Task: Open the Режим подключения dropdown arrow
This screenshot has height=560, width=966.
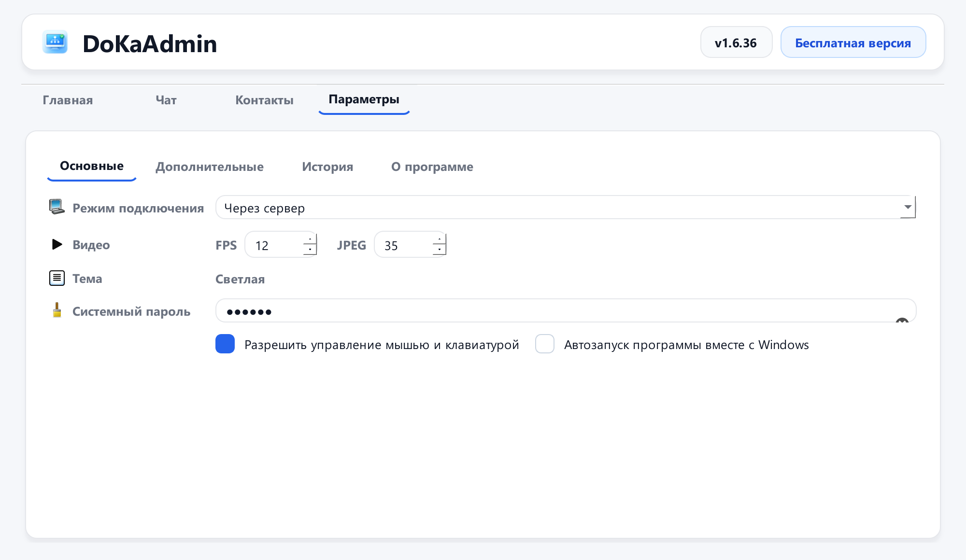Action: (x=908, y=207)
